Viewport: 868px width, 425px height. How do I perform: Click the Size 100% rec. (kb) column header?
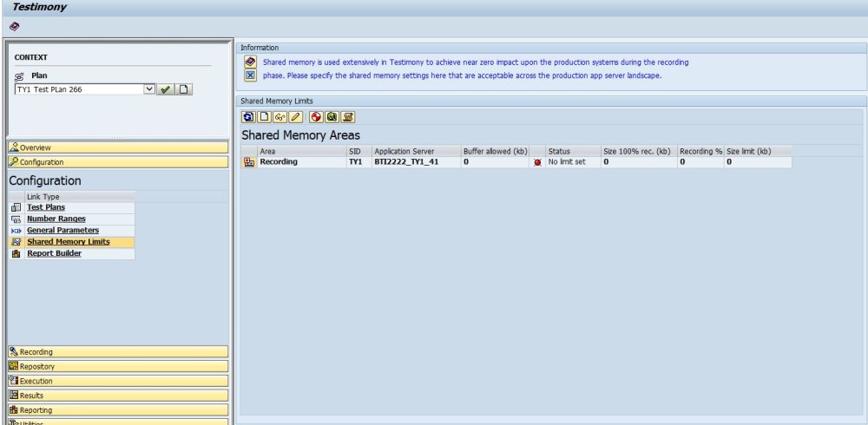coord(639,151)
